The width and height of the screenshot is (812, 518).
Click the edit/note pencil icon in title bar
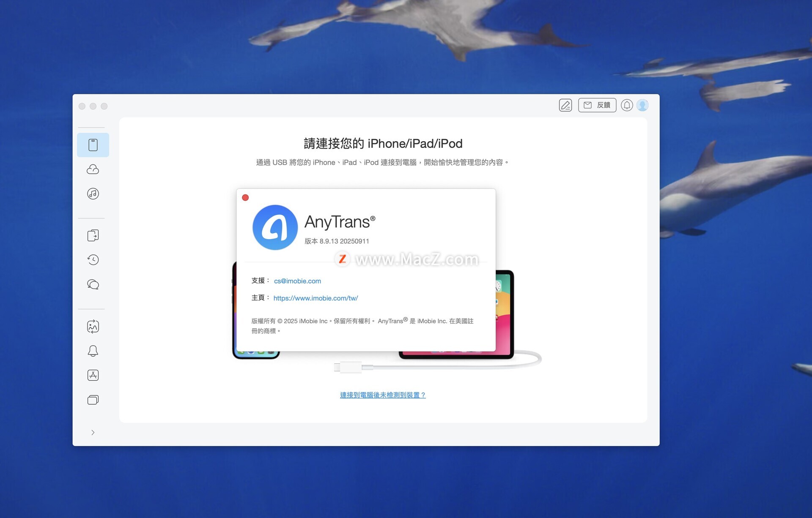click(565, 105)
